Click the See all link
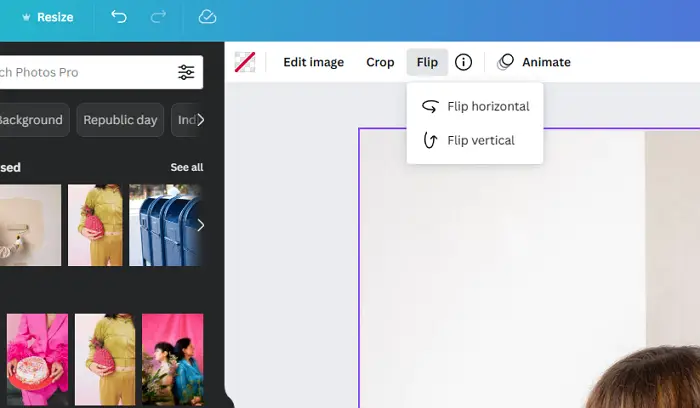This screenshot has height=408, width=700. coord(187,167)
